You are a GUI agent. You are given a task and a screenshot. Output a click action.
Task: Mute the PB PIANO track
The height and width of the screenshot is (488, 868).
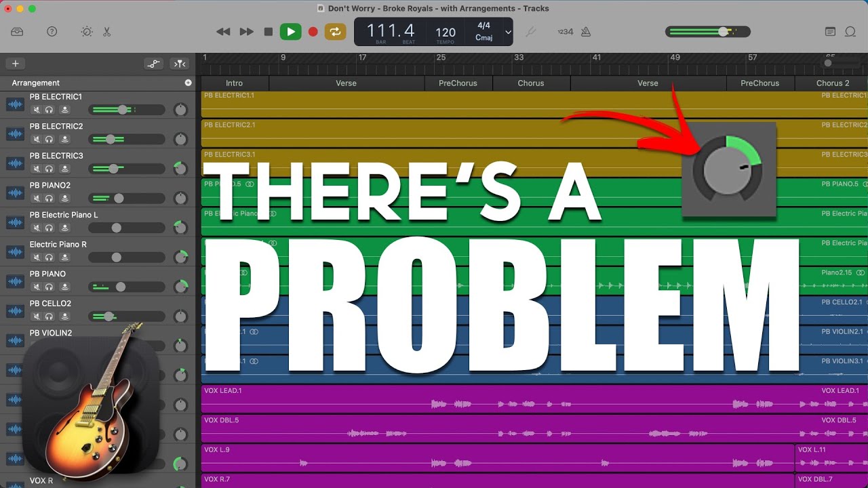[x=37, y=287]
